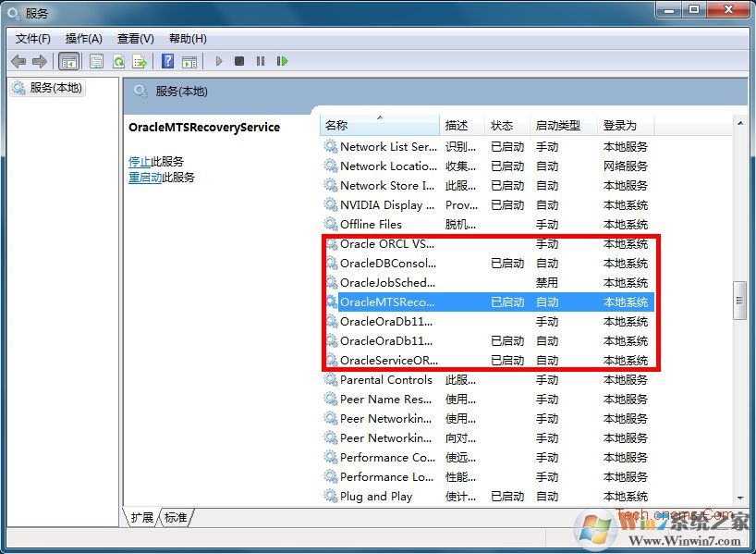Click the Start Service play icon

tap(218, 61)
